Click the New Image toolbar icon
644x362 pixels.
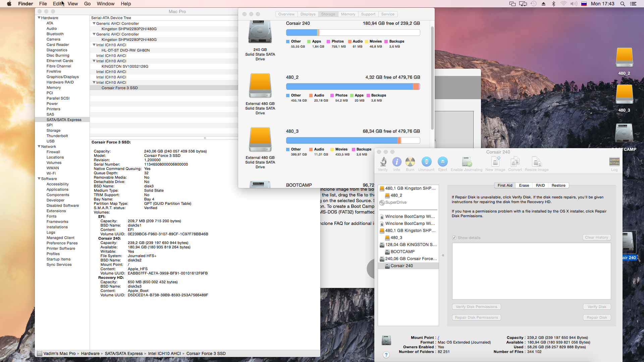click(x=495, y=162)
